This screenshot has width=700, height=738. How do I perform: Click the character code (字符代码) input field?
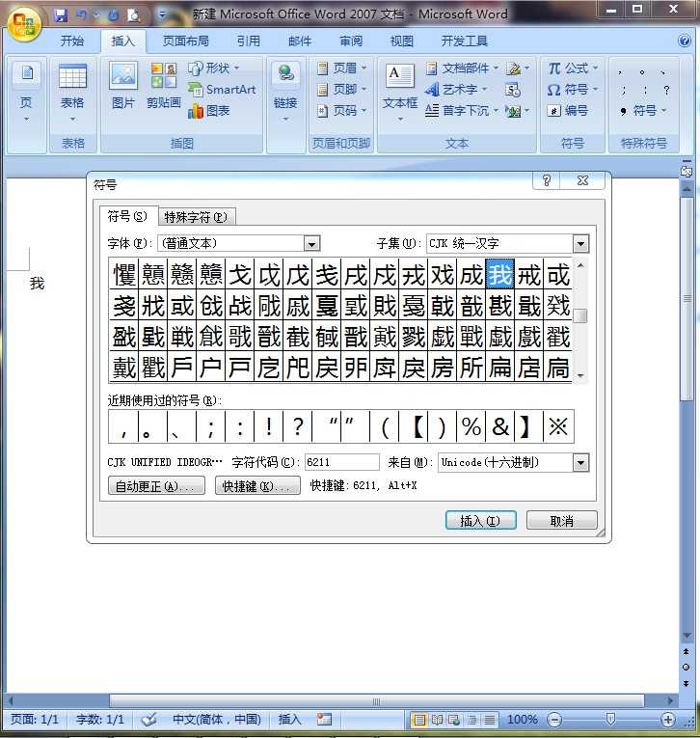pos(342,462)
